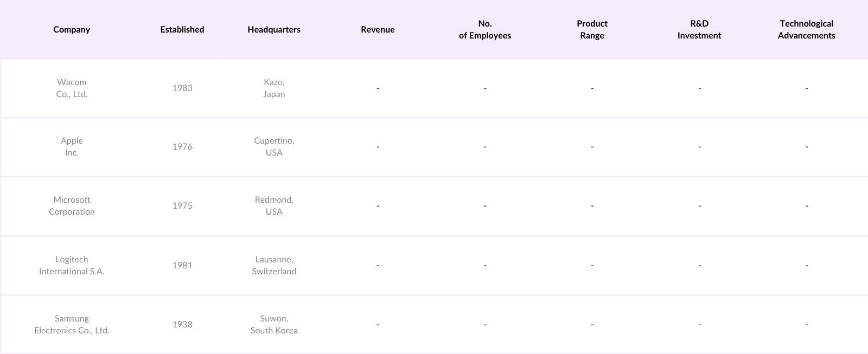Viewport: 868px width, 354px height.
Task: Select the Cupertino, USA headquarters cell
Action: [x=274, y=146]
